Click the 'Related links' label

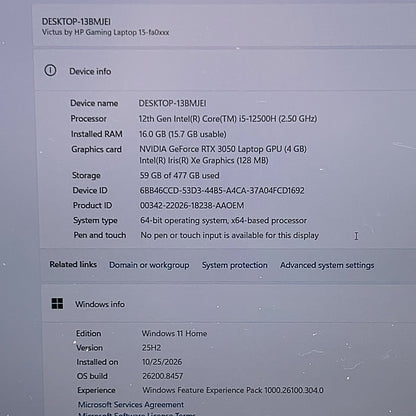click(73, 264)
